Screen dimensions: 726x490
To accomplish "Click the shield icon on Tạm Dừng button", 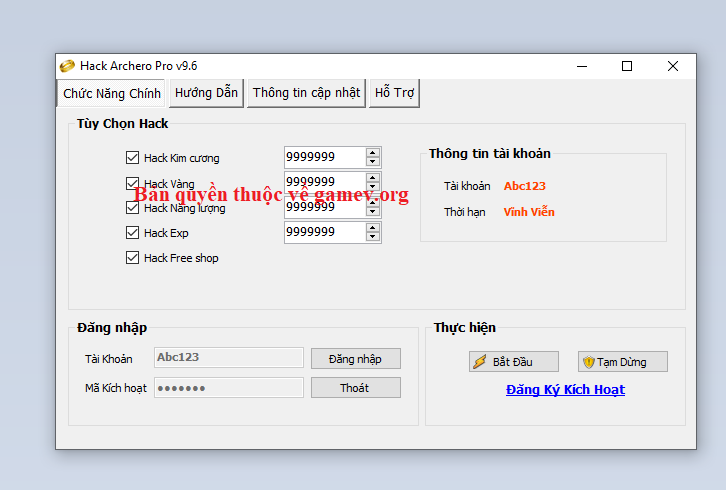I will point(588,362).
